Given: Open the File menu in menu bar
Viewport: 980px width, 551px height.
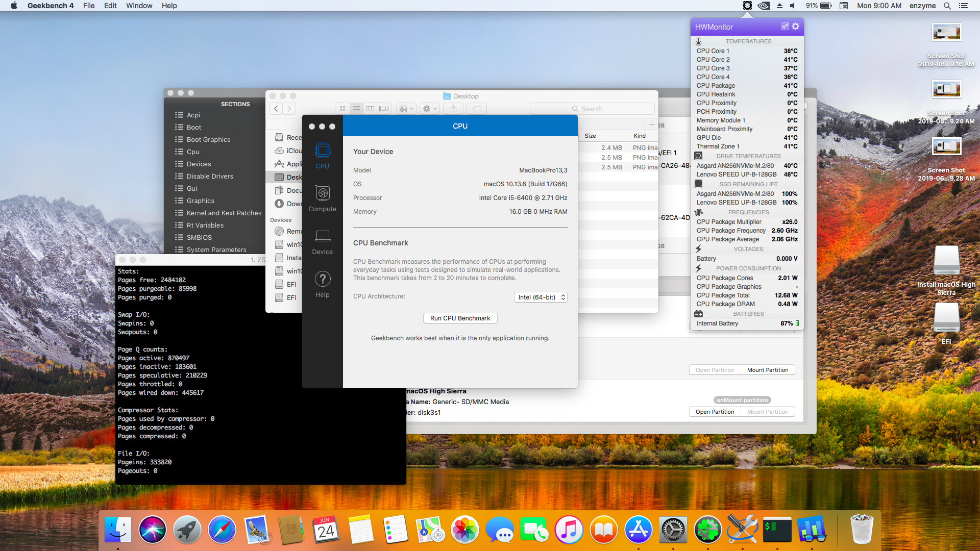Looking at the screenshot, I should coord(89,6).
